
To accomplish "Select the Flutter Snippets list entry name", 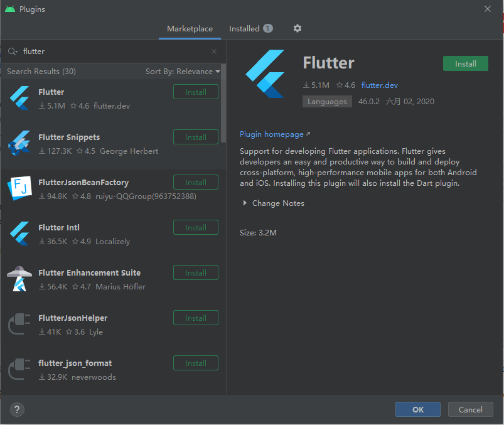I will click(x=69, y=137).
